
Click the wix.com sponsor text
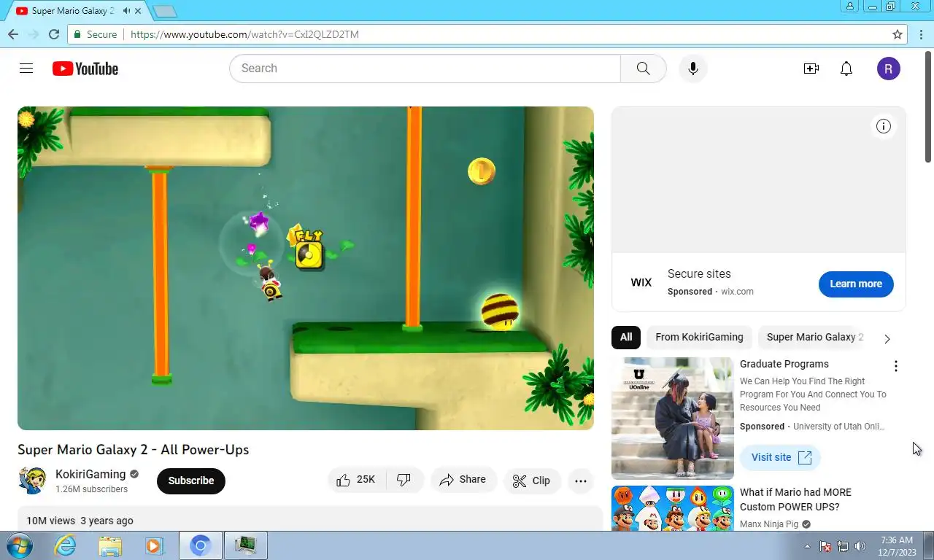pyautogui.click(x=737, y=292)
